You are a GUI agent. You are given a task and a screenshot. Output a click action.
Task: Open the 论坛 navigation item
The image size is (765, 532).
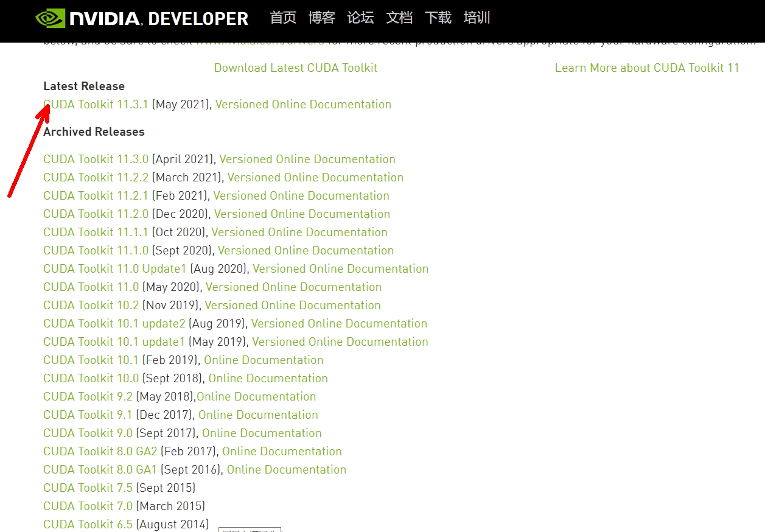(x=360, y=18)
